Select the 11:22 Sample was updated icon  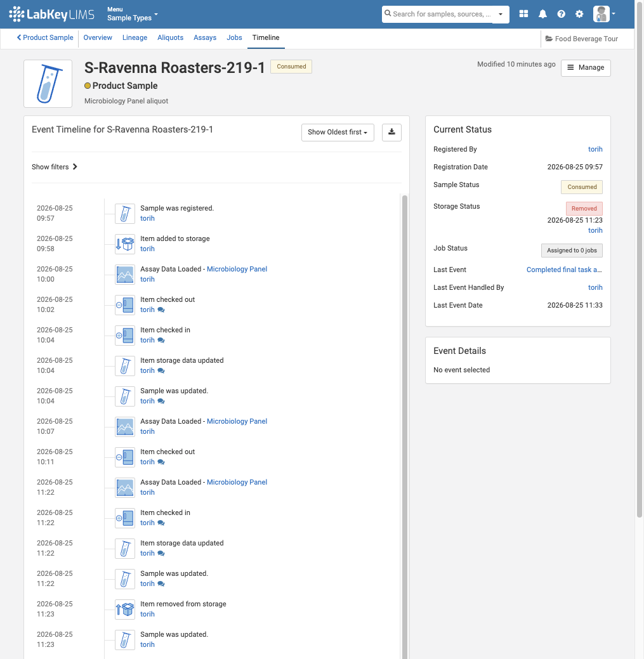point(125,579)
